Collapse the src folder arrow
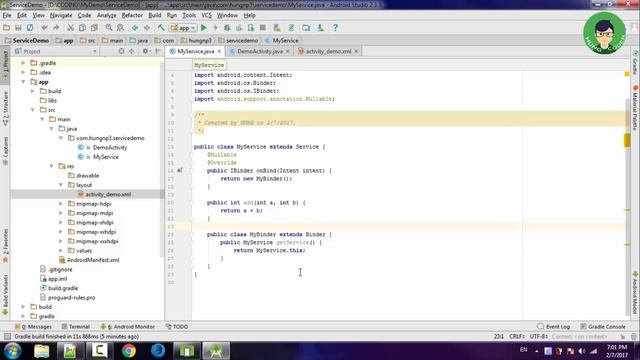This screenshot has height=360, width=640. click(x=33, y=110)
